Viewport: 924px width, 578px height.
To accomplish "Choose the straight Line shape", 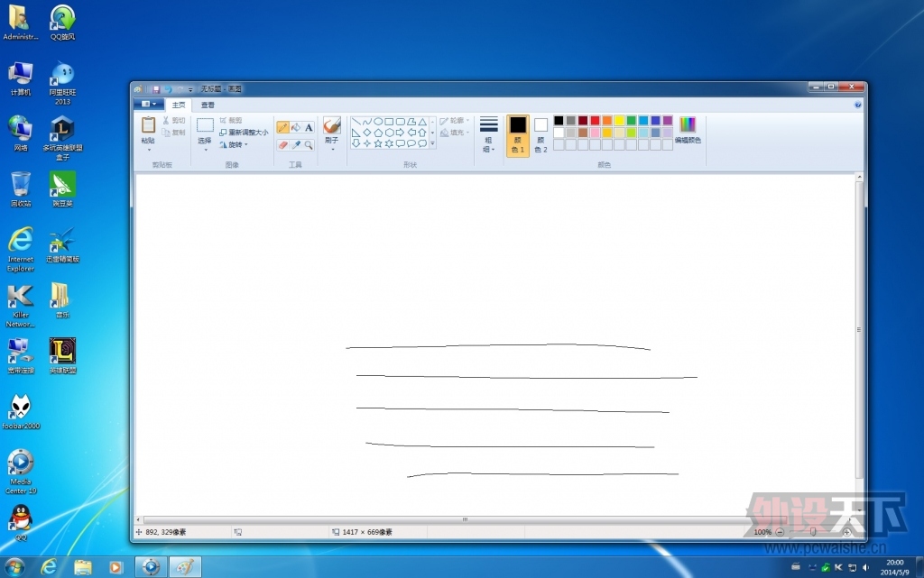I will click(356, 122).
